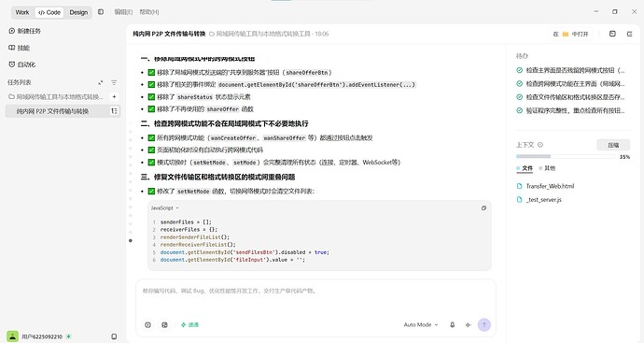Click the green sparkle button in input toolbar

[x=189, y=324]
